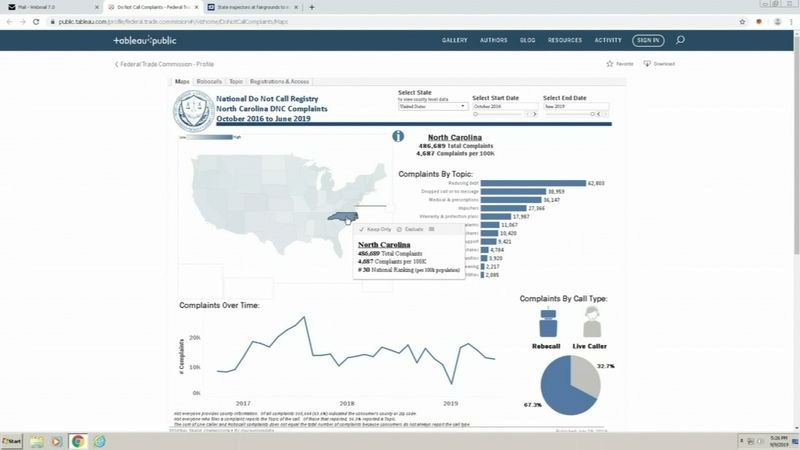Click Exclude in the tooltip
The width and height of the screenshot is (800, 450).
[410, 230]
